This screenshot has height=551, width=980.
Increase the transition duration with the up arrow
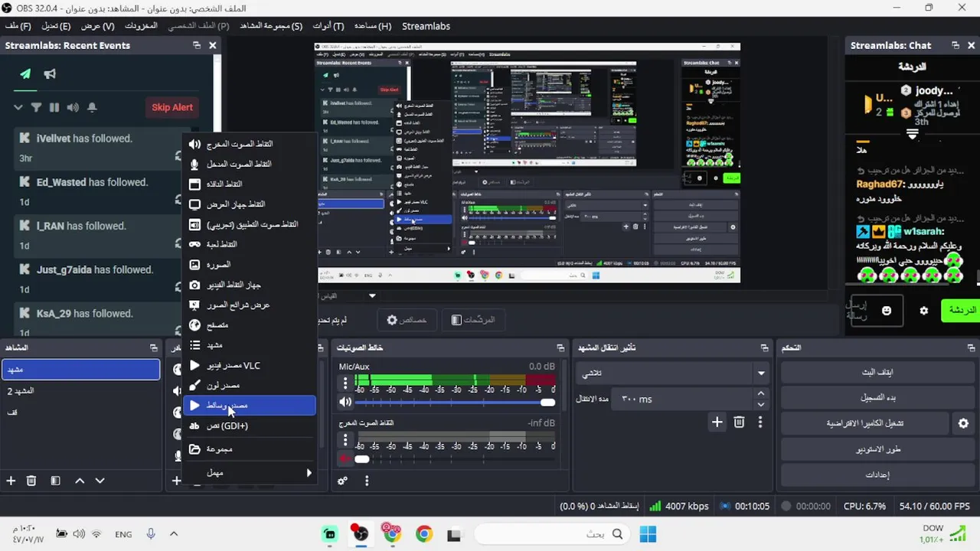[760, 394]
